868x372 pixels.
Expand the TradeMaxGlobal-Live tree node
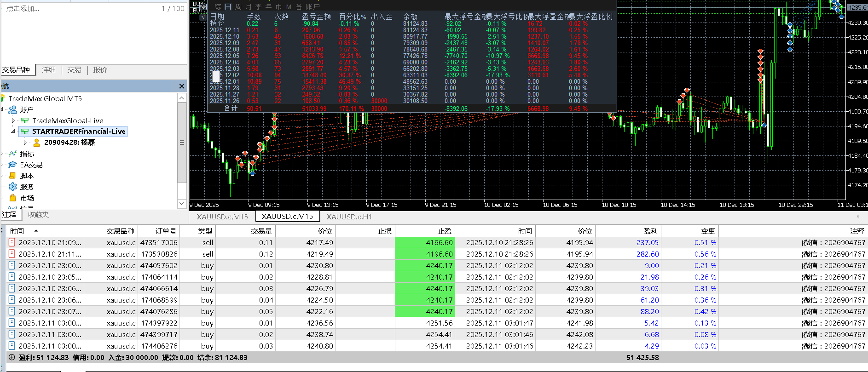point(13,120)
